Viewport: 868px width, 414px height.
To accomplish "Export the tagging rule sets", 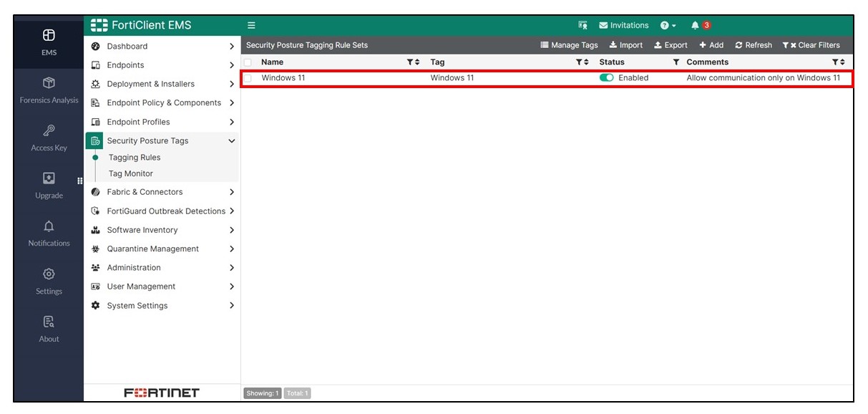I will tap(670, 45).
